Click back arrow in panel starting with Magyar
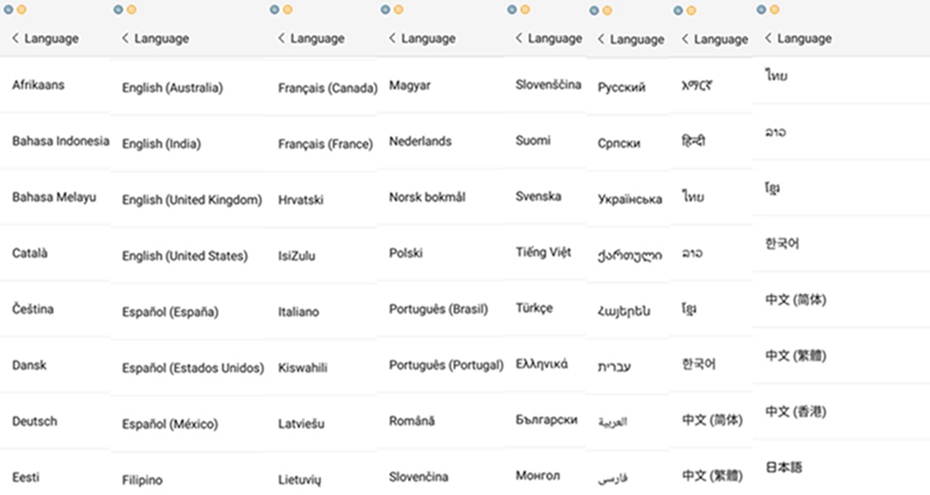The width and height of the screenshot is (930, 495). click(393, 39)
